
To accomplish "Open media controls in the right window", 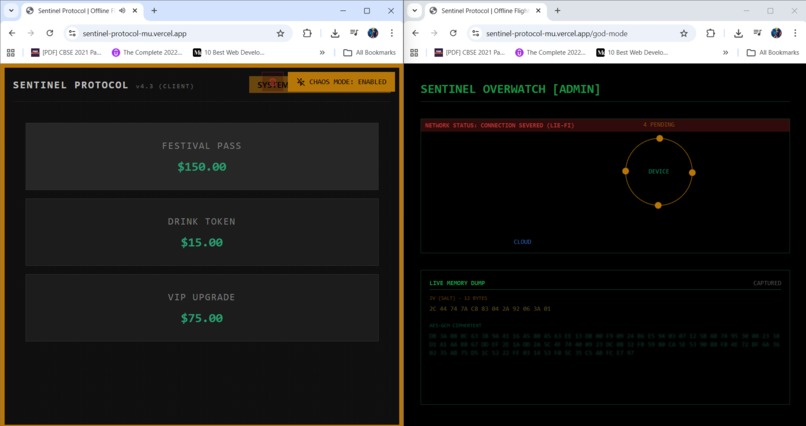I will point(758,33).
